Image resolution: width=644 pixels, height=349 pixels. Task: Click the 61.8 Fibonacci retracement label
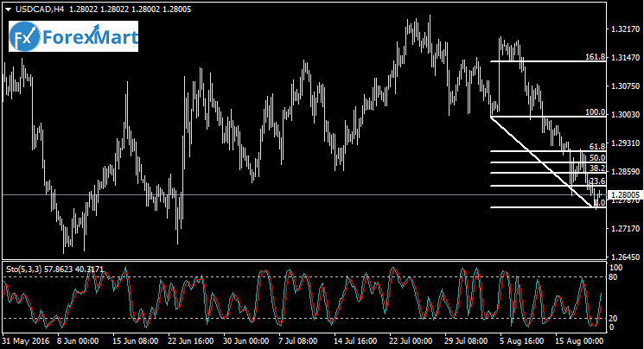596,147
